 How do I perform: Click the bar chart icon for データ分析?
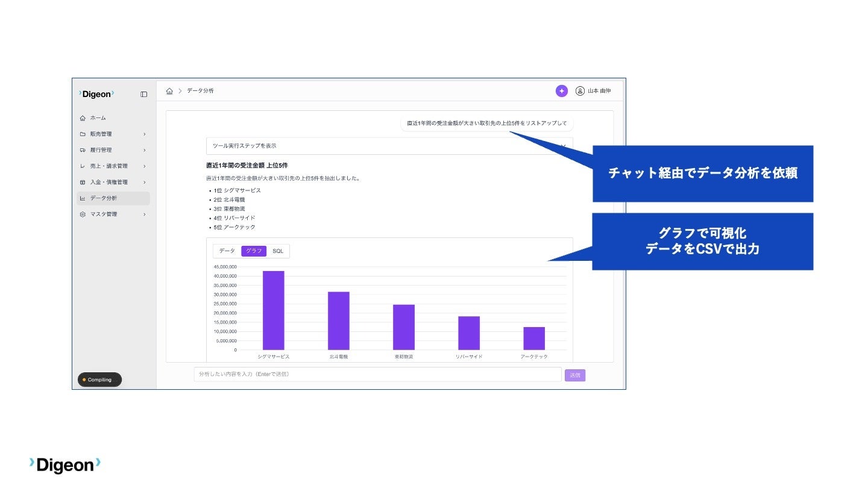pos(83,198)
